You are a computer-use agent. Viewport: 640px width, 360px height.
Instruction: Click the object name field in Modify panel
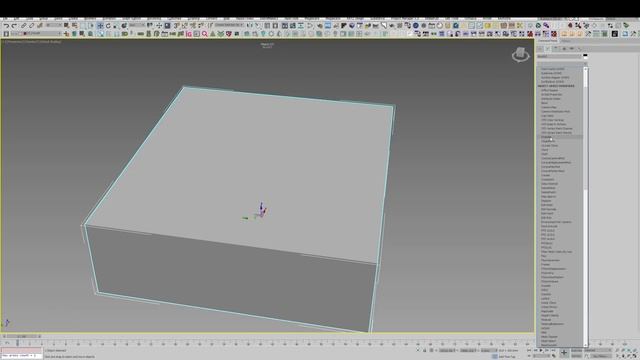coord(559,56)
